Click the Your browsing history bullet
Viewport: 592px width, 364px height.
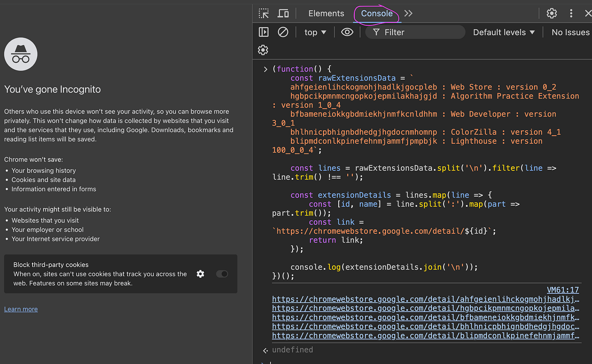[x=44, y=170]
